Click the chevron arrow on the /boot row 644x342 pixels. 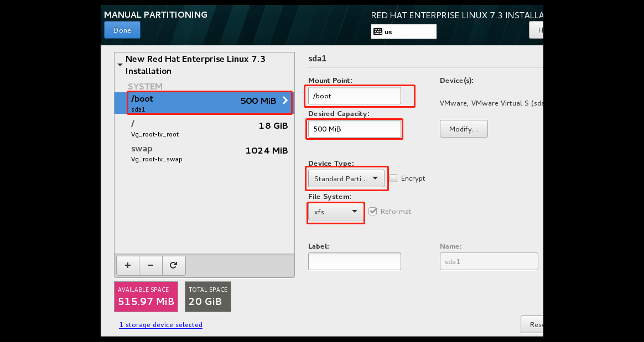[285, 101]
